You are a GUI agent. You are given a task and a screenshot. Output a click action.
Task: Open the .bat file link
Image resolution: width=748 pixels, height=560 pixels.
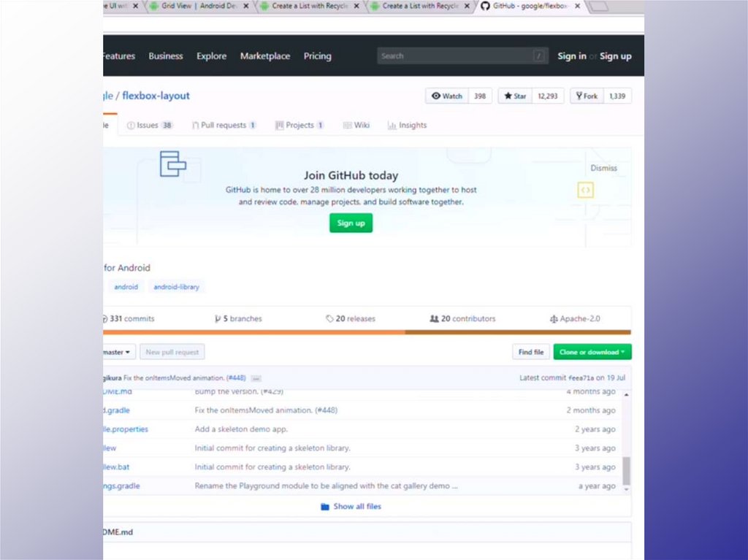116,467
